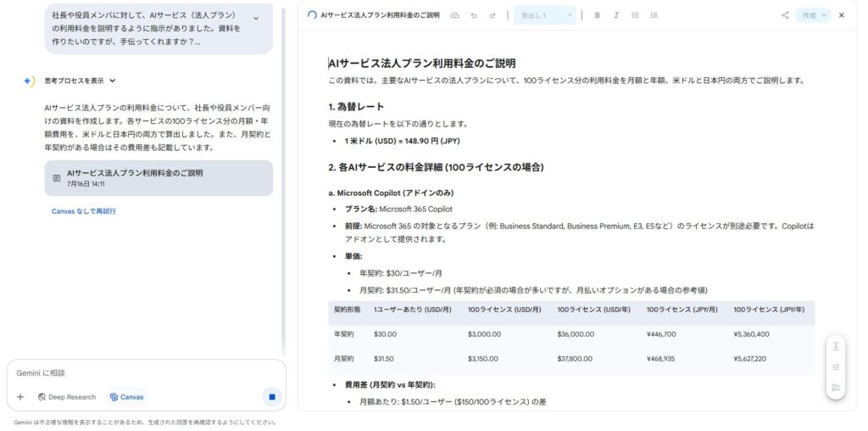868x431 pixels.
Task: Click the 単価: bullet label
Action: [x=353, y=256]
